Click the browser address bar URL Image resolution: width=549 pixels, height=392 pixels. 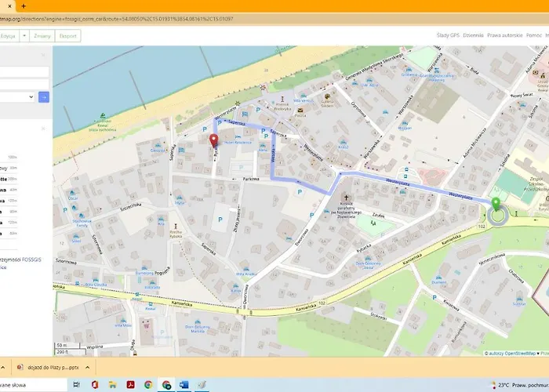(x=118, y=18)
